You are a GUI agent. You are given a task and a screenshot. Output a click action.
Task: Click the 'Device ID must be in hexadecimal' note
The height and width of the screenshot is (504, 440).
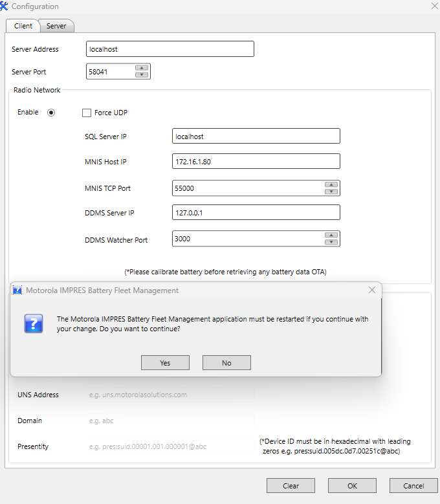point(335,446)
